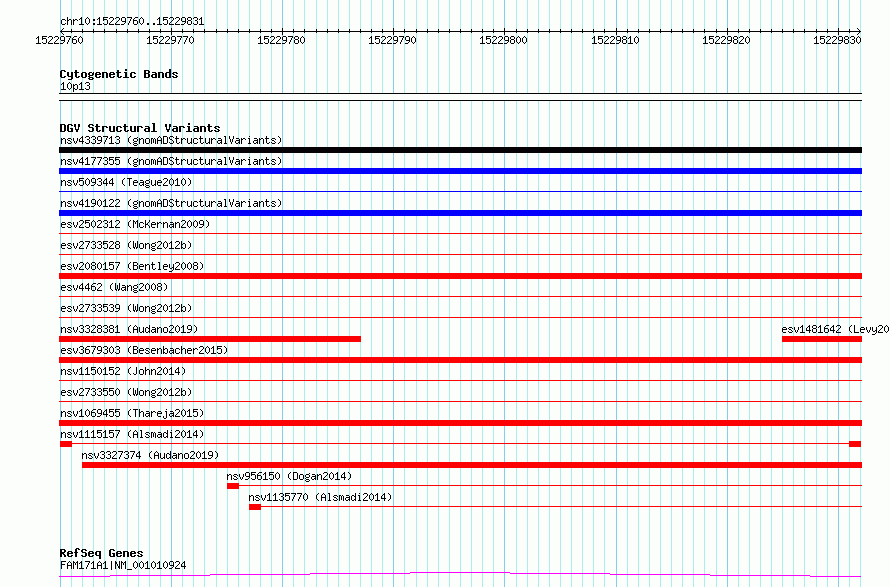Open the esv1481642 Levy variant label
The image size is (890, 587).
coord(835,329)
